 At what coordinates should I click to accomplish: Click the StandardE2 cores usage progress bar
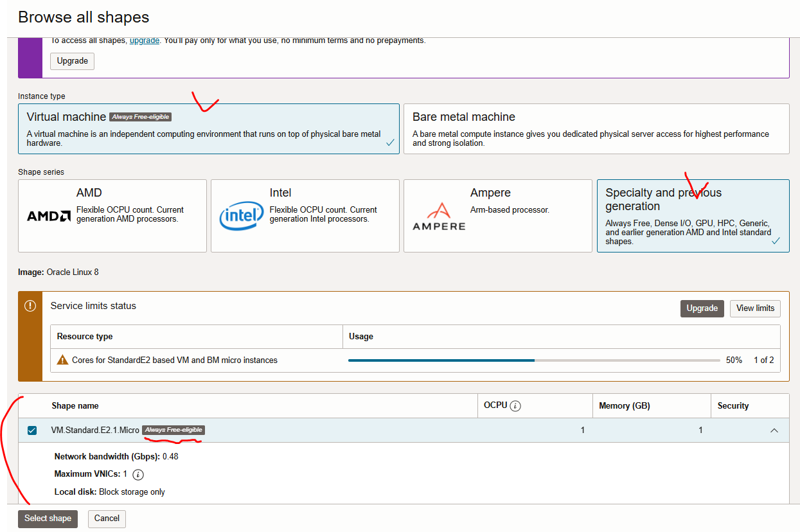tap(534, 360)
